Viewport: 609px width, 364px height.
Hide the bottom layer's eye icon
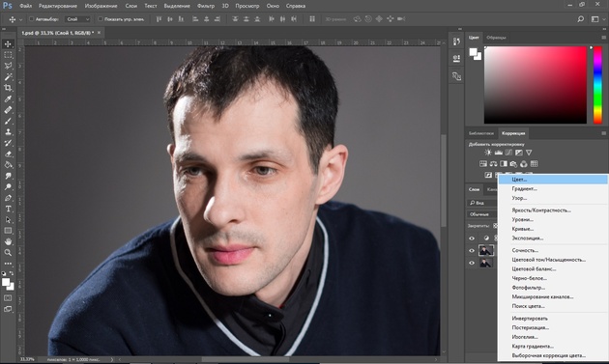[x=472, y=263]
